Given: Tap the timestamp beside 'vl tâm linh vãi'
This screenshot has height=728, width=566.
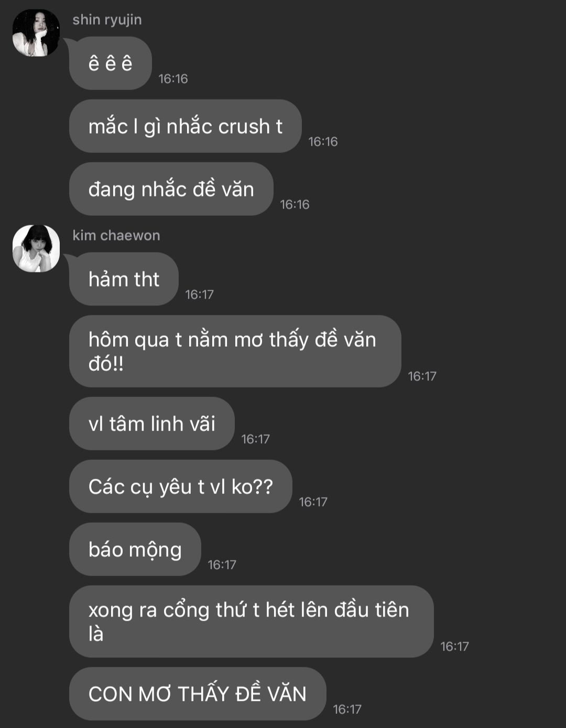Looking at the screenshot, I should click(255, 439).
